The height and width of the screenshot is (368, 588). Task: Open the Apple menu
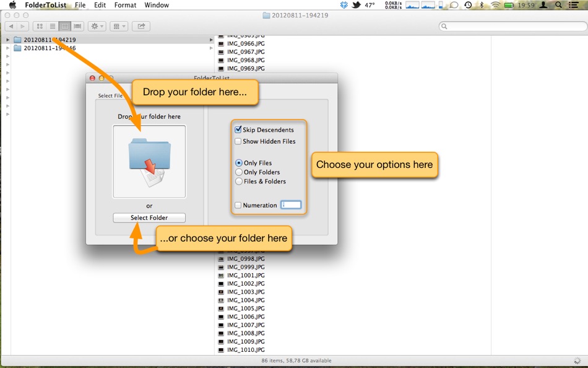(12, 5)
